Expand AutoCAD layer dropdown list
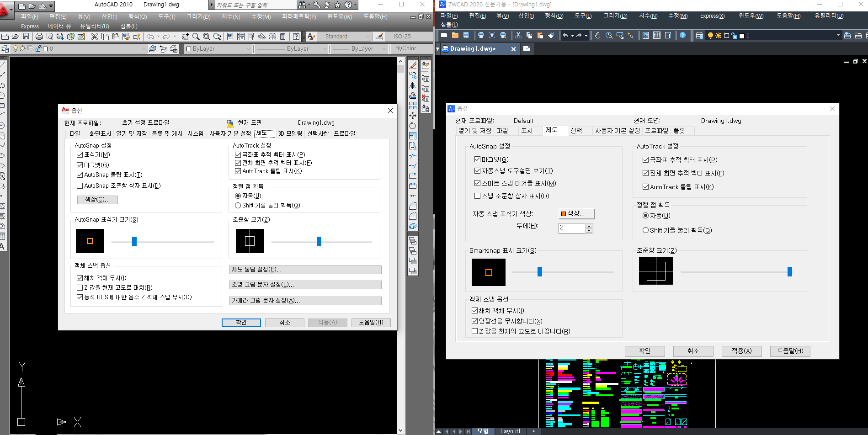 (144, 49)
